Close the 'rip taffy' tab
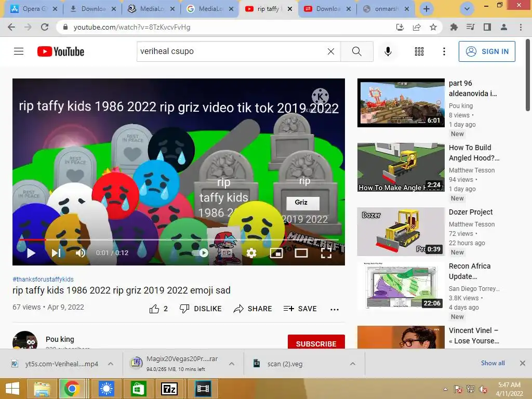Image resolution: width=532 pixels, height=399 pixels. click(x=290, y=9)
